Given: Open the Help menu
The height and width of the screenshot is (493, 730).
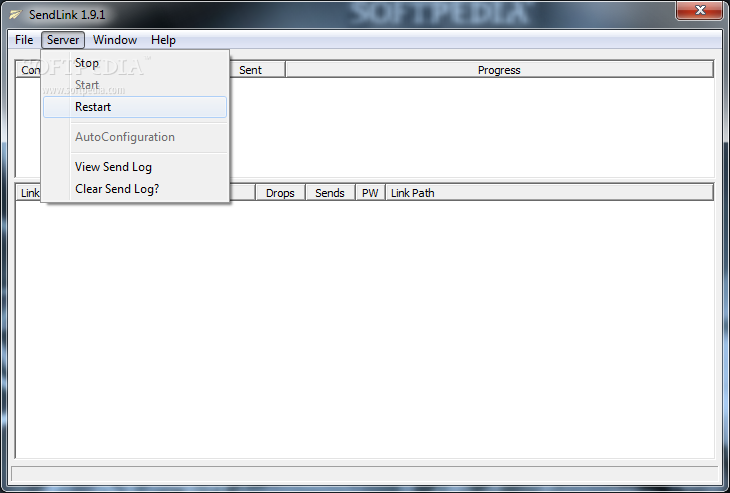Looking at the screenshot, I should (163, 40).
